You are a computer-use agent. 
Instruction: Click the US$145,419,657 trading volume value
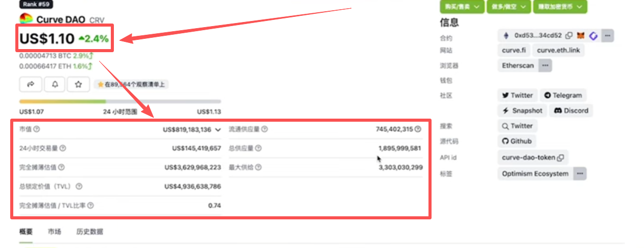[197, 148]
